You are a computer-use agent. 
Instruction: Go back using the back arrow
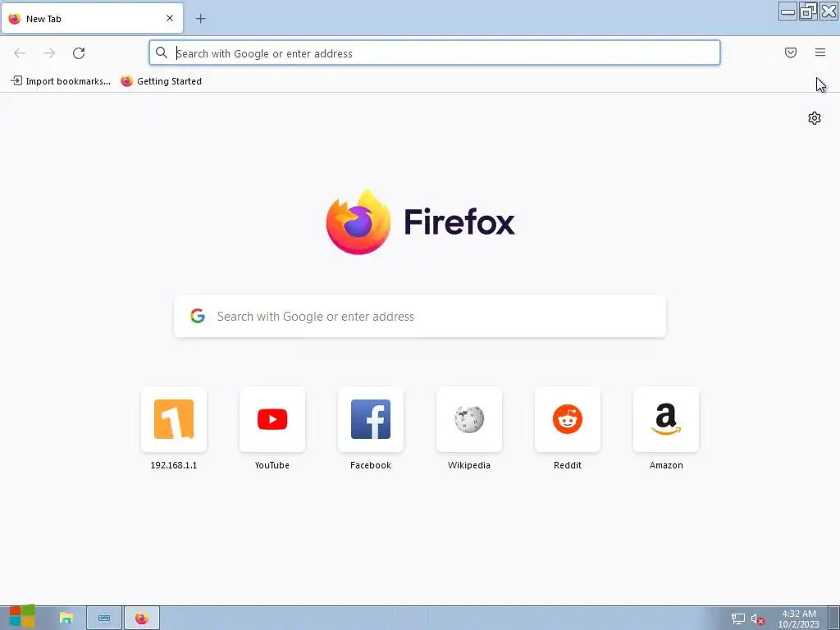tap(20, 53)
